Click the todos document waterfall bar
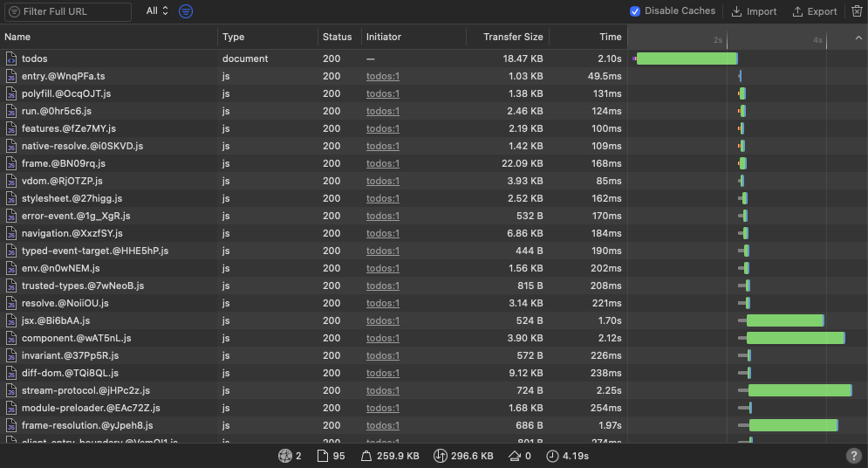The image size is (868, 468). coord(687,58)
